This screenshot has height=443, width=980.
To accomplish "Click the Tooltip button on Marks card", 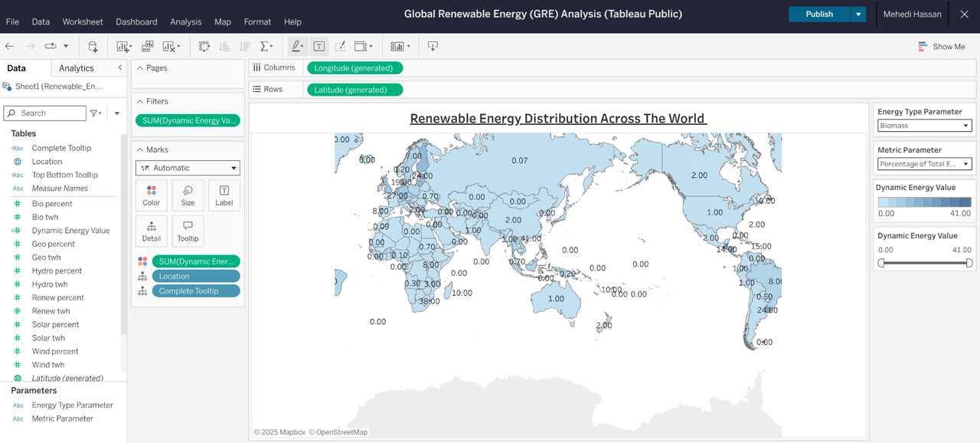I will 188,231.
